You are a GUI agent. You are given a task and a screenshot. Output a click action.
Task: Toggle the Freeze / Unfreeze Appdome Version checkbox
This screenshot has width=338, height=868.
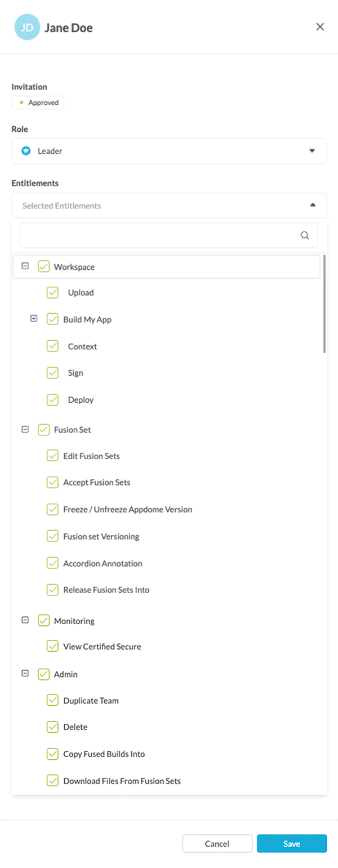(52, 509)
